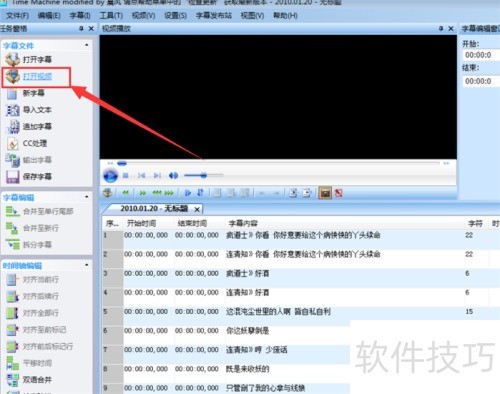Click 平移时间 shift time item
Screen dimensions: 500x394
[37, 363]
